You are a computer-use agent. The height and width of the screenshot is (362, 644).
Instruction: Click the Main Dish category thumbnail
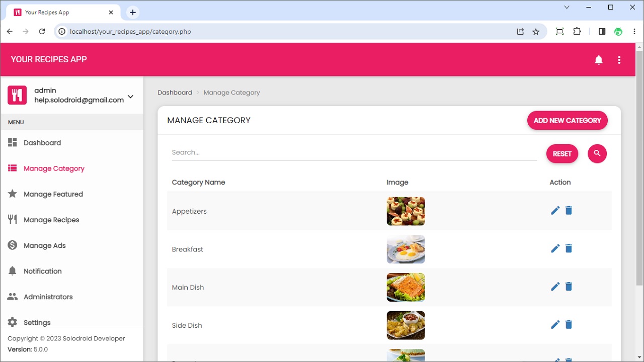click(x=406, y=287)
